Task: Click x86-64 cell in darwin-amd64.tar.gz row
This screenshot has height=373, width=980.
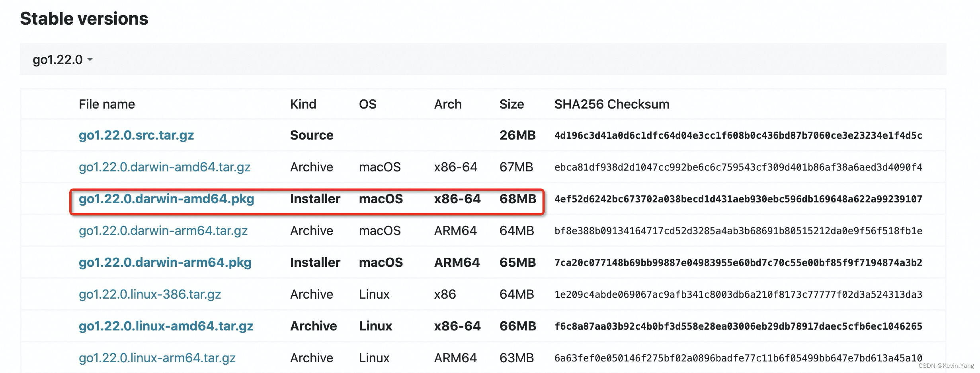Action: tap(456, 167)
